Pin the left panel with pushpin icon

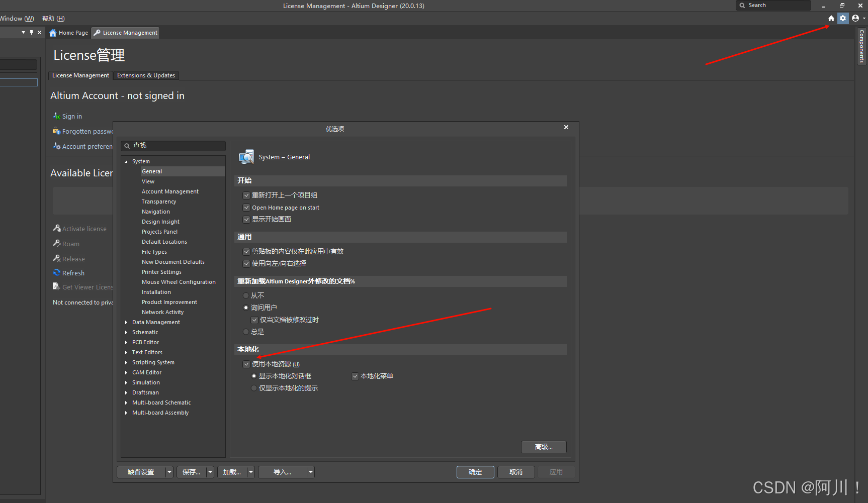(31, 32)
